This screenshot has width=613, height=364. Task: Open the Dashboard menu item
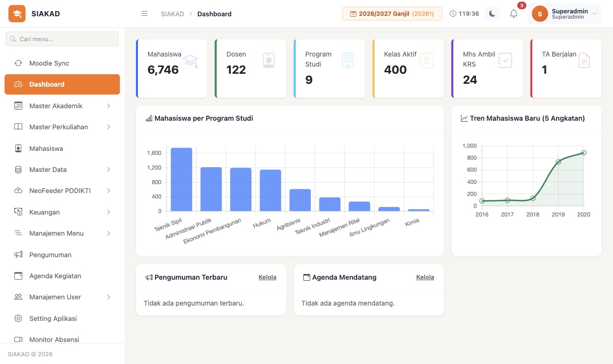pyautogui.click(x=62, y=84)
